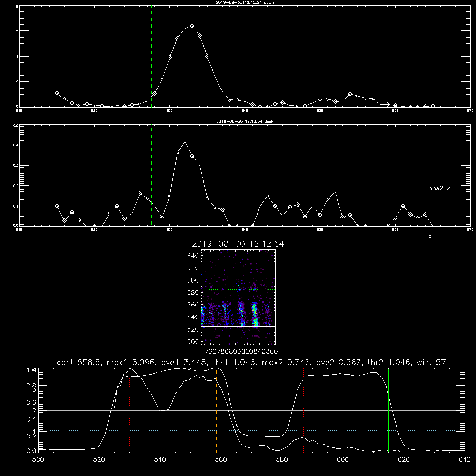The image size is (476, 476).
Task: Select the 'pos2 x' label
Action: pos(439,188)
